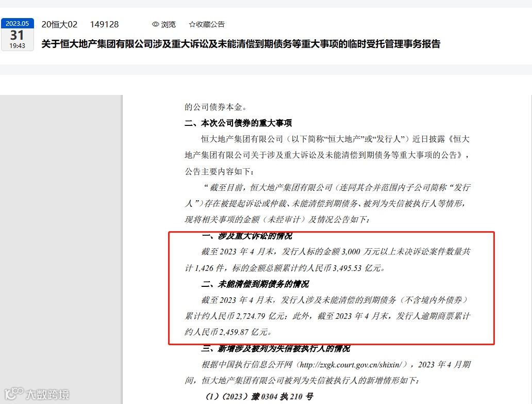532x404 pixels.
Task: Click the amount 3,495.53 亿元
Action: click(x=357, y=268)
